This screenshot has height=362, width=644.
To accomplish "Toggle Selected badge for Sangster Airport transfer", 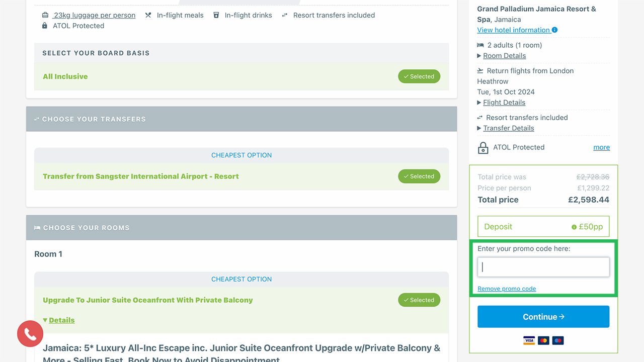I will [419, 176].
